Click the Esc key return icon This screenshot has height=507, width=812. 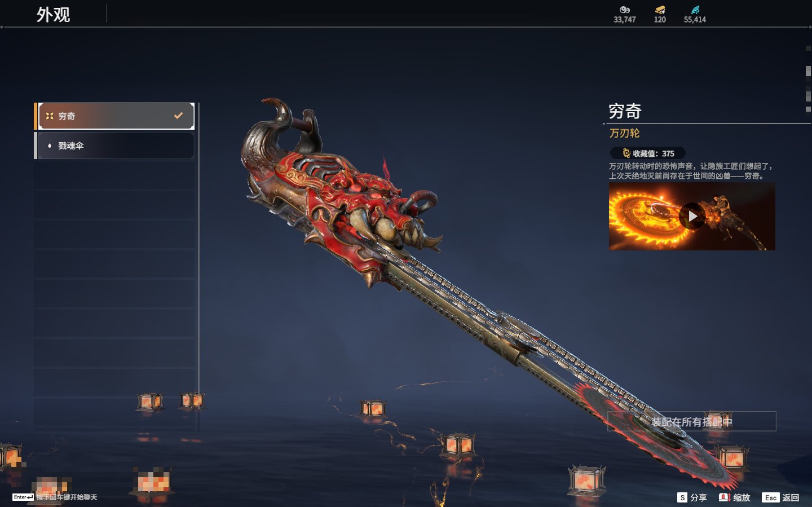(770, 497)
